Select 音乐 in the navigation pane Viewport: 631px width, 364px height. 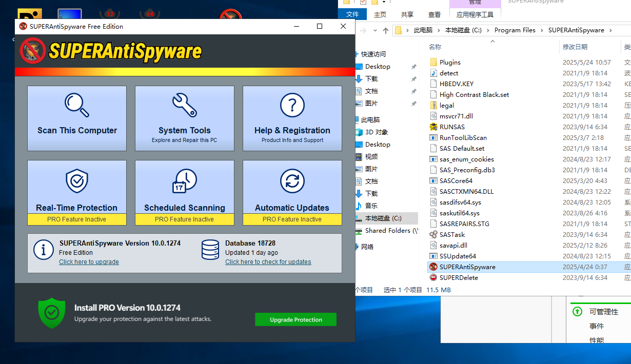pyautogui.click(x=371, y=206)
